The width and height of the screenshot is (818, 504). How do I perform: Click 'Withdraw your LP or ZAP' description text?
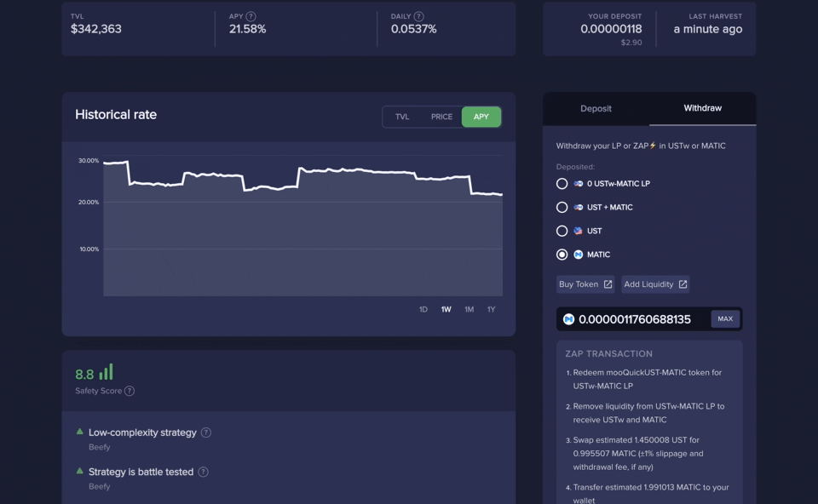(x=641, y=146)
